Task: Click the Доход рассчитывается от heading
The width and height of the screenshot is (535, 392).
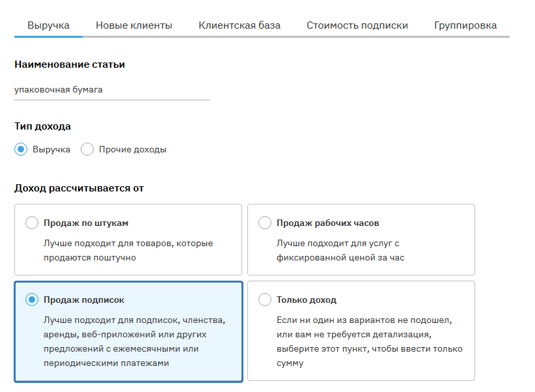Action: pyautogui.click(x=79, y=188)
